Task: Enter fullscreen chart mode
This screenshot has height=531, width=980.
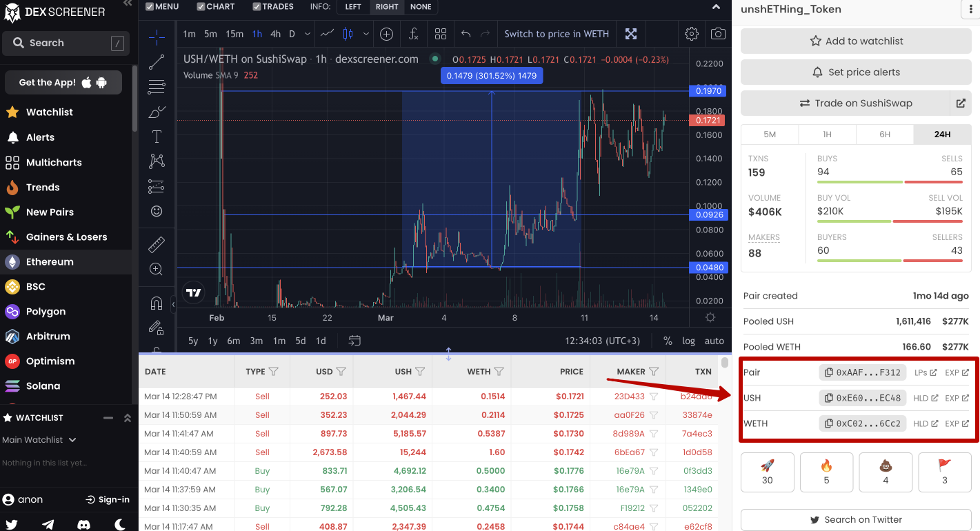Action: (x=631, y=34)
